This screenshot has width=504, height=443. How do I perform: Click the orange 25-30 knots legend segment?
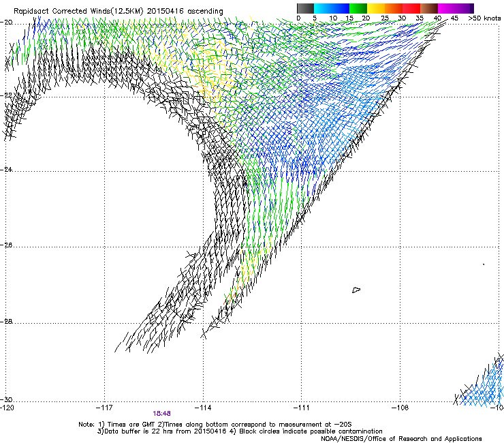pos(394,8)
